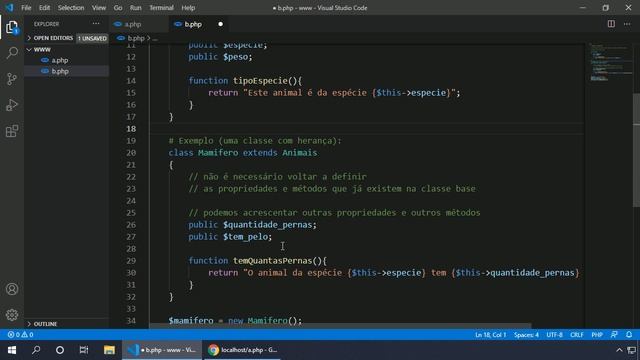Open Task View on taskbar
The width and height of the screenshot is (640, 360).
coord(84,350)
